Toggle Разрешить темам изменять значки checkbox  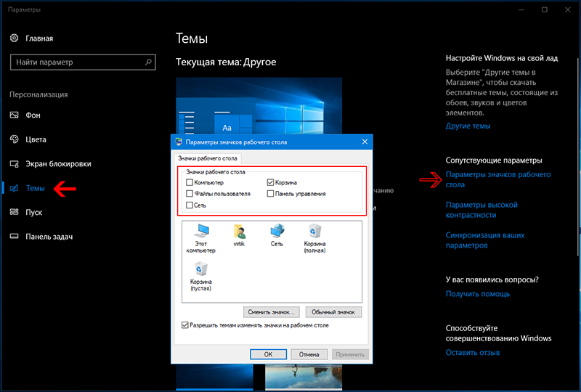tap(185, 325)
